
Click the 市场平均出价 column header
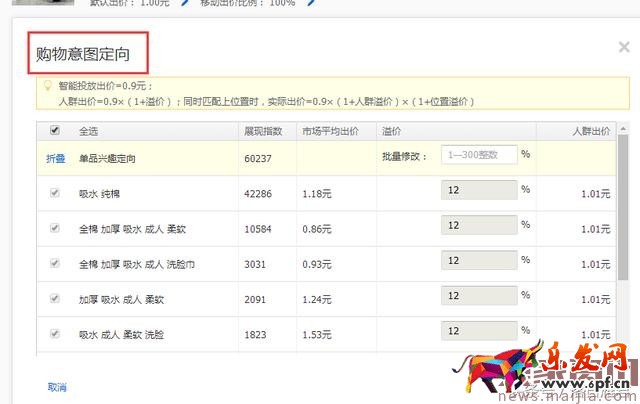pyautogui.click(x=330, y=131)
